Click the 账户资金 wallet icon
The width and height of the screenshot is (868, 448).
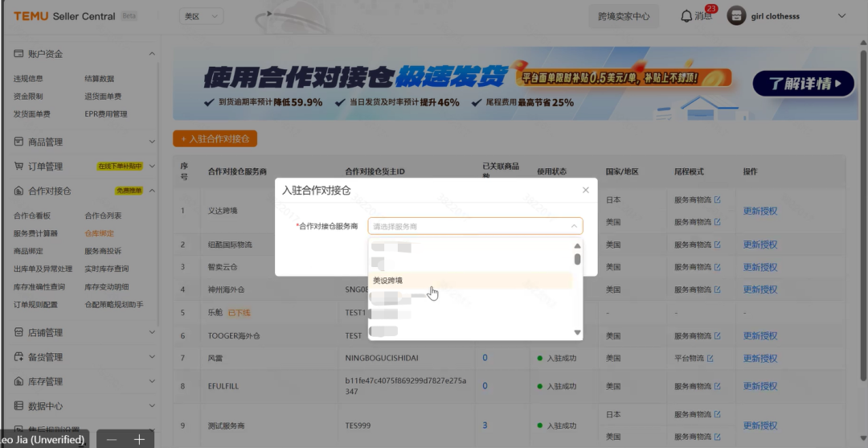(x=18, y=54)
